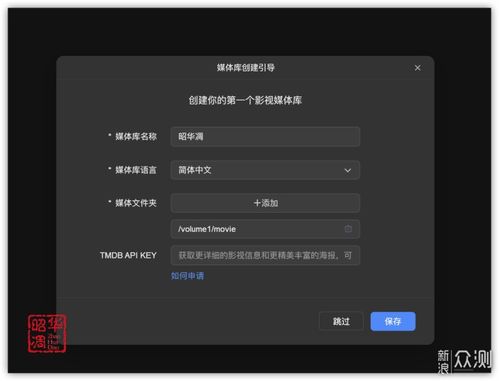Screen dimensions: 499x381
Task: Focus the TMDB API KEY input field
Action: pos(265,255)
